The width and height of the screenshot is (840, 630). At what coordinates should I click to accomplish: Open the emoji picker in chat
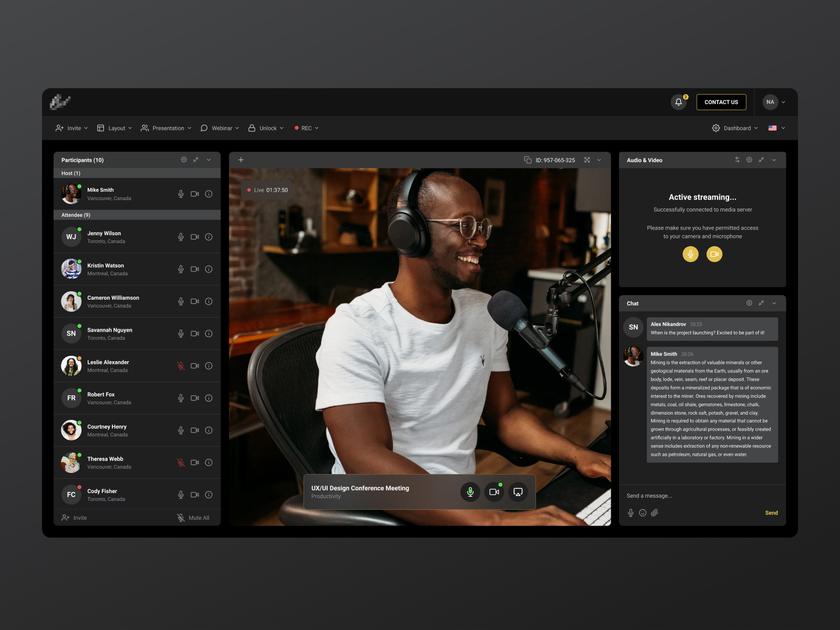[643, 513]
